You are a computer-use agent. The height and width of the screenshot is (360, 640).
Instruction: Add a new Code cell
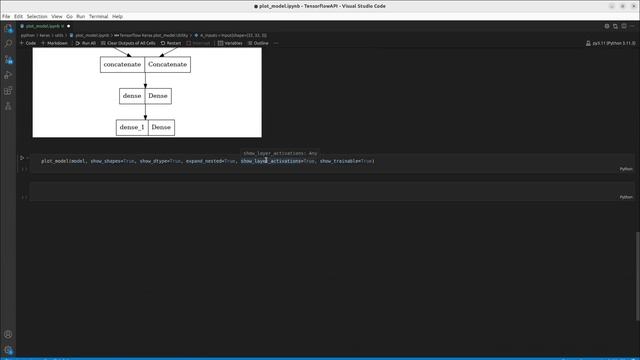pos(28,43)
